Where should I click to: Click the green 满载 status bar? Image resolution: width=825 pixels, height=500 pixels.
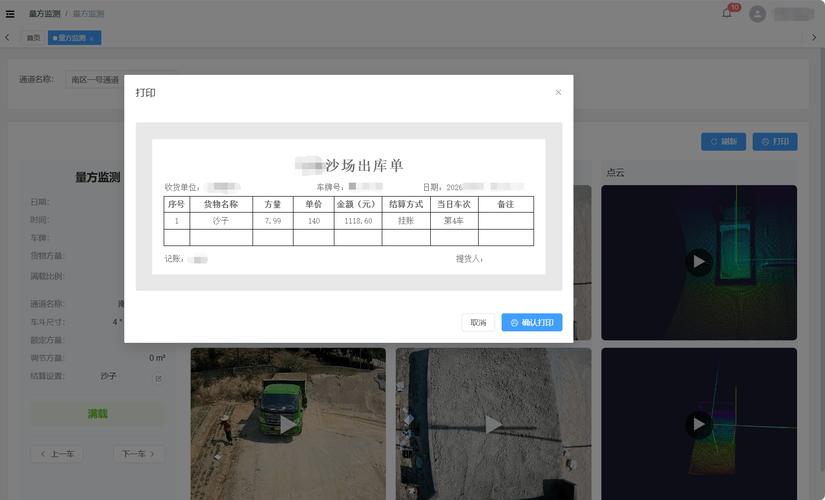98,414
